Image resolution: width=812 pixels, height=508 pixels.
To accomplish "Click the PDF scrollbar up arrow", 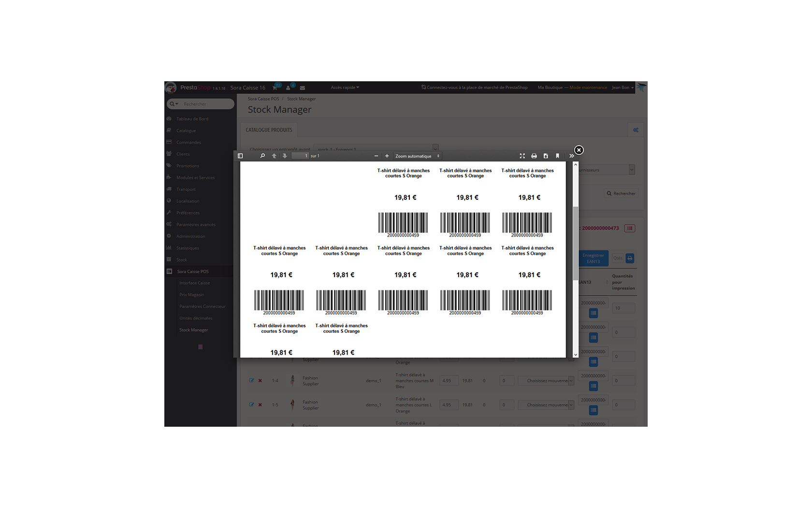I will click(575, 165).
